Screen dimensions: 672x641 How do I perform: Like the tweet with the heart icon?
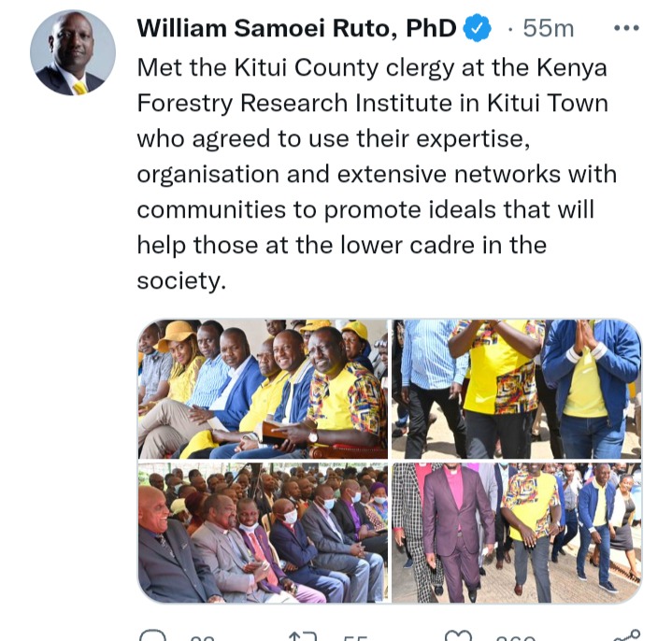point(458,635)
